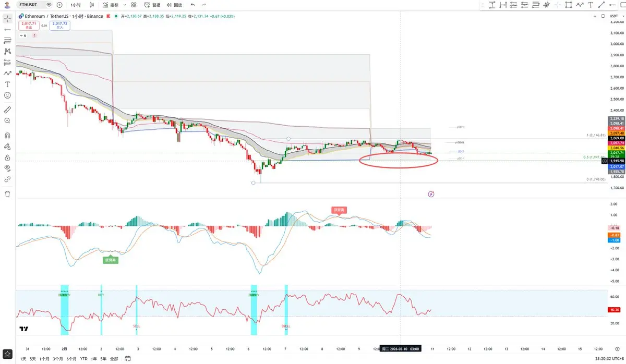Open the patterns drawing tool group

point(7,51)
